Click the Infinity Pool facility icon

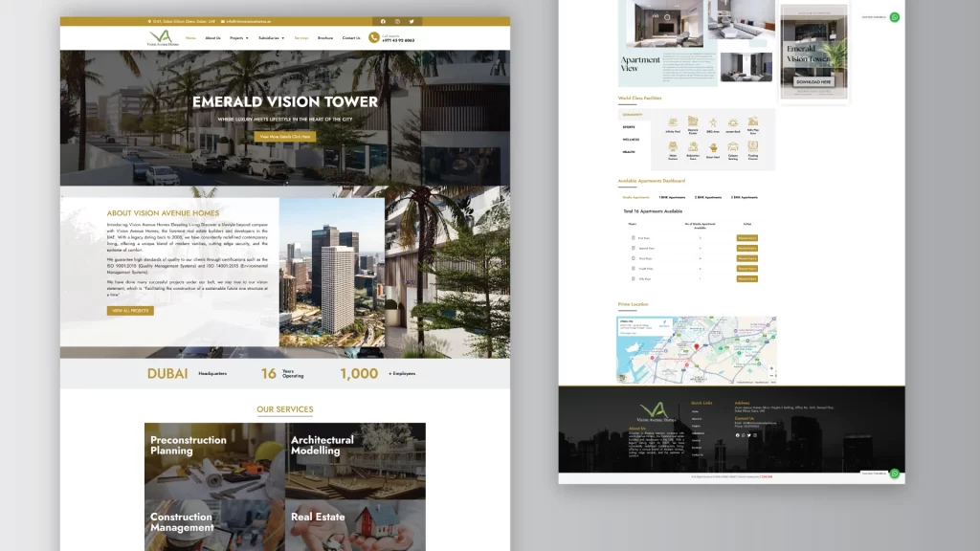(673, 123)
